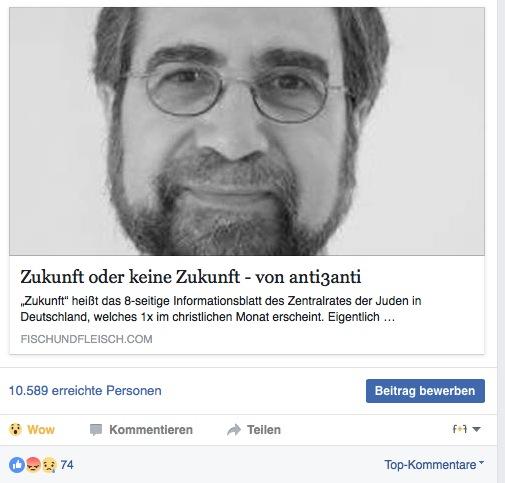Click the Wow reaction emoji icon
The image size is (505, 483).
(15, 430)
